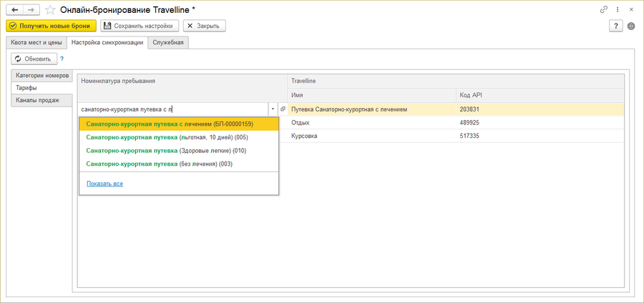The height and width of the screenshot is (303, 644).
Task: Expand the nomenclature dropdown arrow
Action: [273, 109]
